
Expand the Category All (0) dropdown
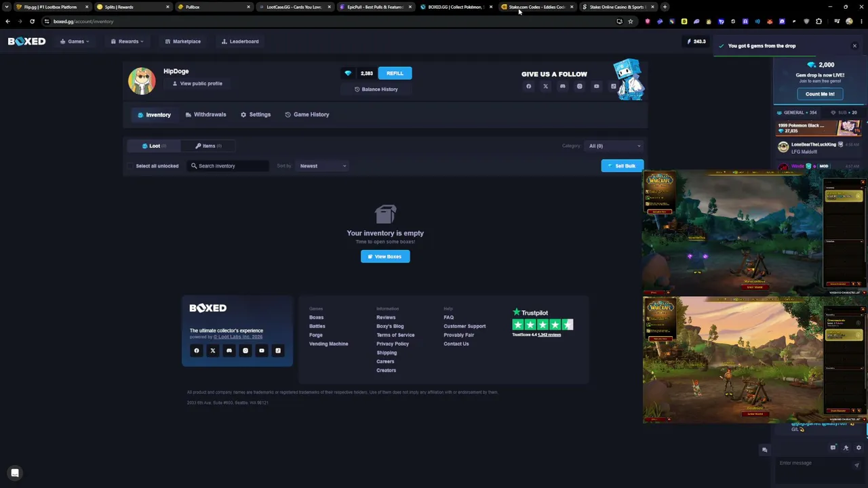(x=614, y=146)
